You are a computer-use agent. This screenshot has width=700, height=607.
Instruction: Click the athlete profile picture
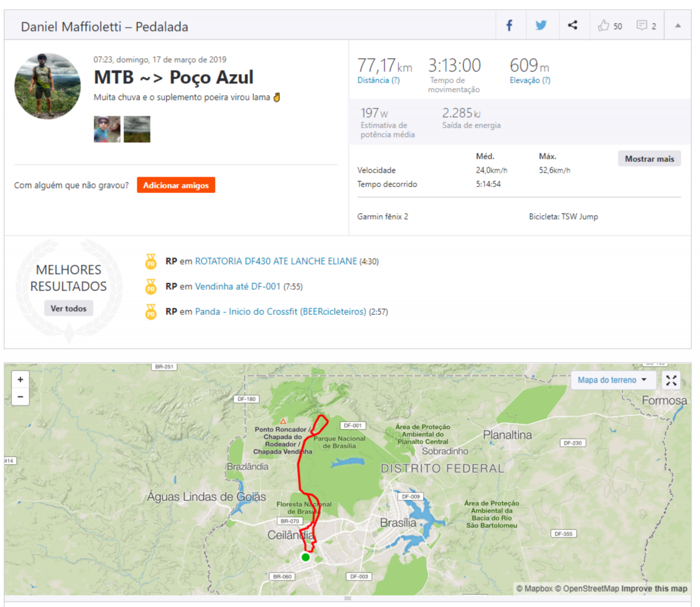(47, 86)
